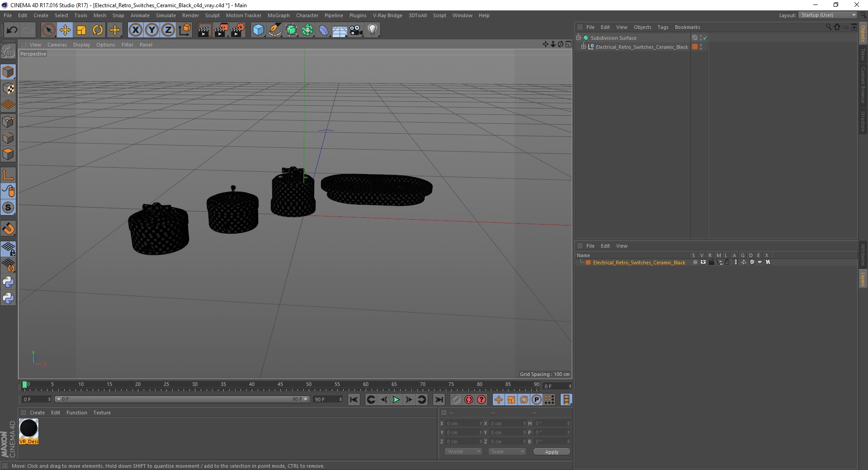Enable Points mode
The image size is (868, 470).
pyautogui.click(x=8, y=122)
